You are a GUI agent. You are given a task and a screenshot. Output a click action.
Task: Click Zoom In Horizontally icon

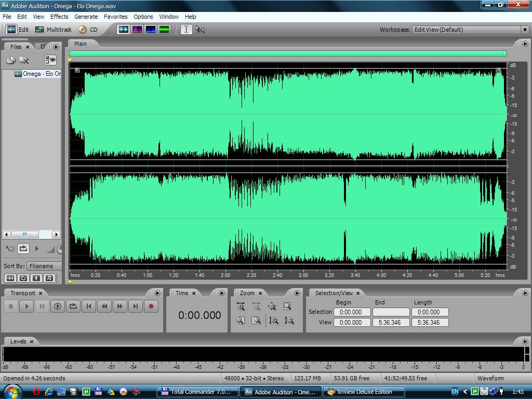pos(241,307)
